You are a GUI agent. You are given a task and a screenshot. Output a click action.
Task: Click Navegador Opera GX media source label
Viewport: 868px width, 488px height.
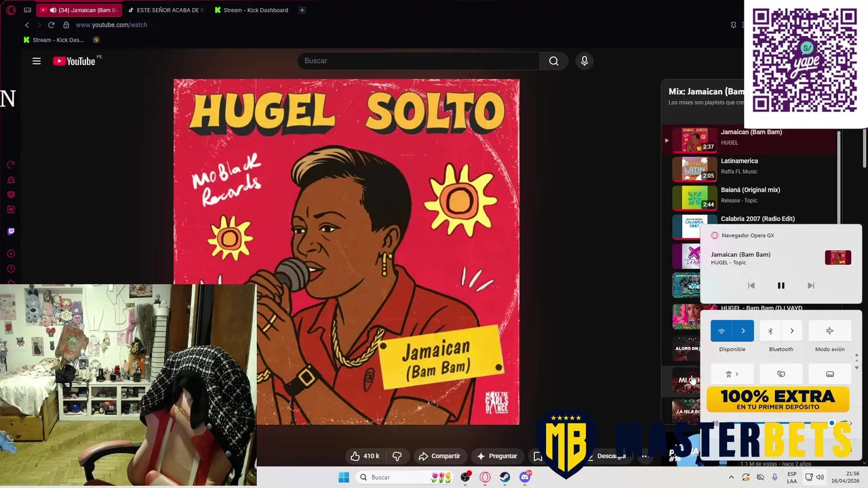tap(747, 235)
